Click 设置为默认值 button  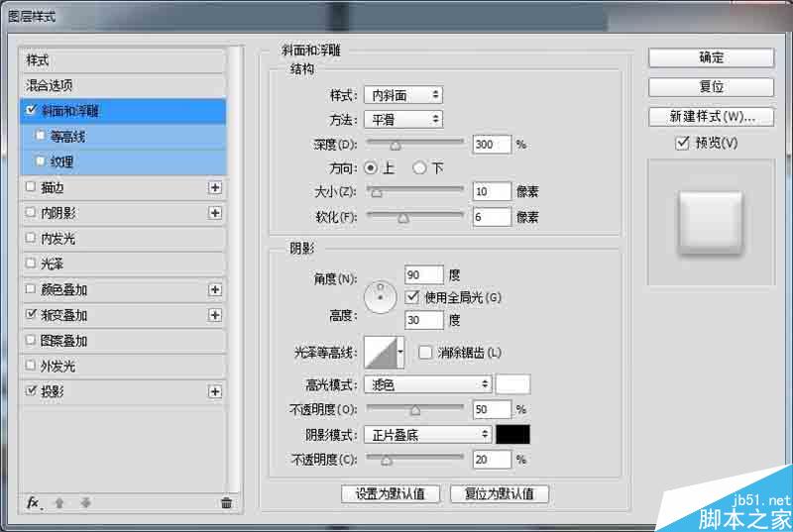(x=391, y=493)
